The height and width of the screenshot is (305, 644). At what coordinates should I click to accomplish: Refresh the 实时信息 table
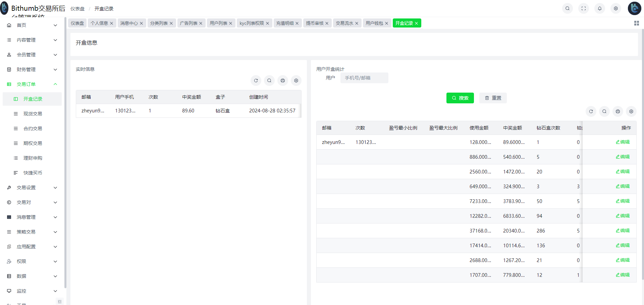coord(256,81)
